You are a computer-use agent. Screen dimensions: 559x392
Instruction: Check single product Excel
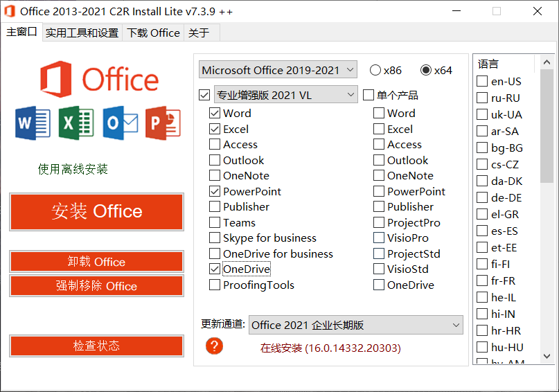point(379,129)
